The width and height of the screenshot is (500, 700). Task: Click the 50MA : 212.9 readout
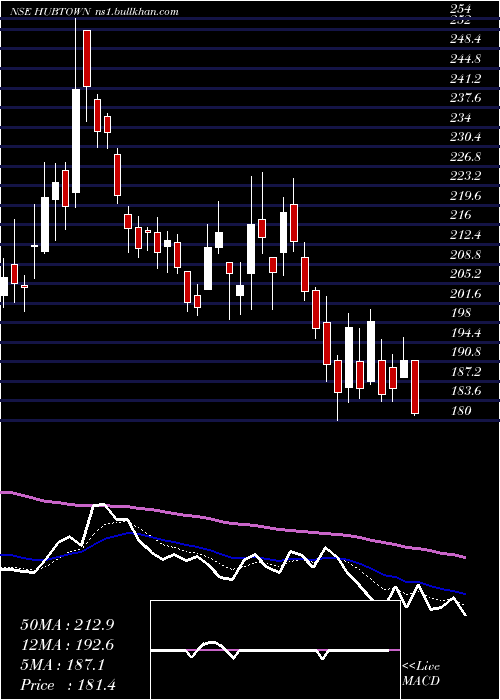pos(67,625)
